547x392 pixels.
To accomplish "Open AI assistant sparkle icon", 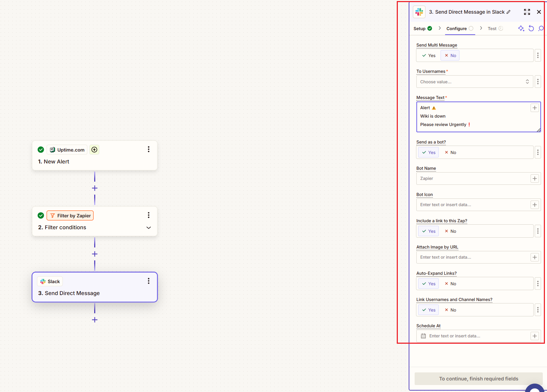I will pyautogui.click(x=521, y=28).
